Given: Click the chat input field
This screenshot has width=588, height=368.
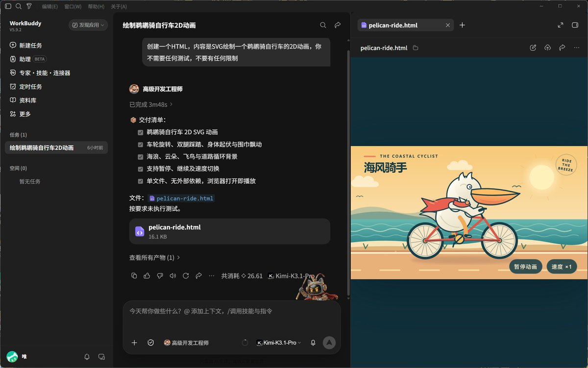Looking at the screenshot, I should [231, 311].
